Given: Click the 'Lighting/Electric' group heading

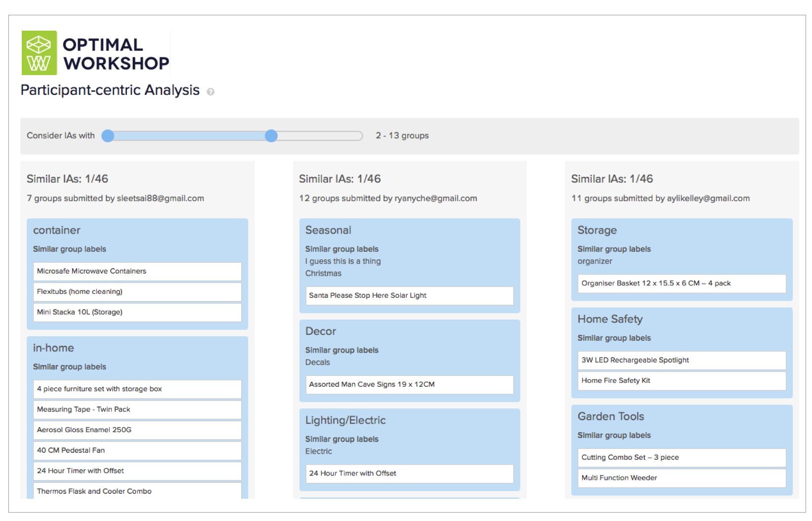Looking at the screenshot, I should point(345,420).
